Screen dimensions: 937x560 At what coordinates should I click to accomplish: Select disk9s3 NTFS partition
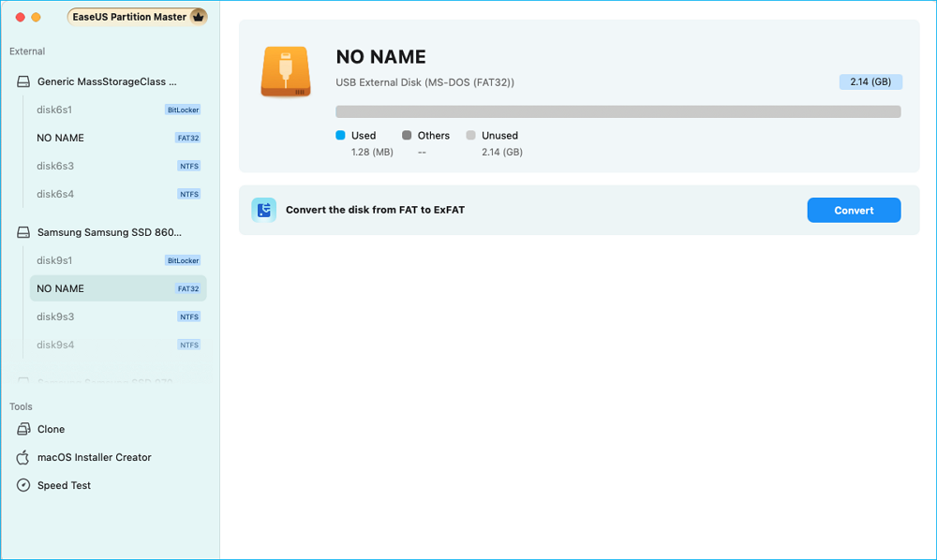(118, 317)
